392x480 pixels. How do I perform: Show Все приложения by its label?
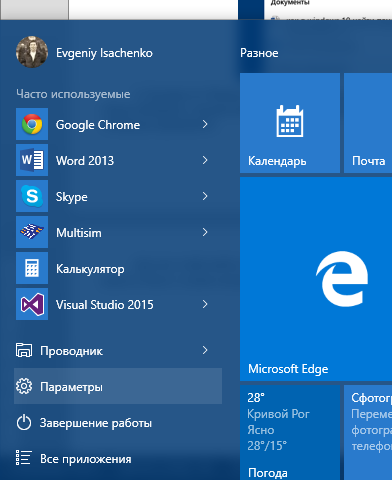[86, 459]
